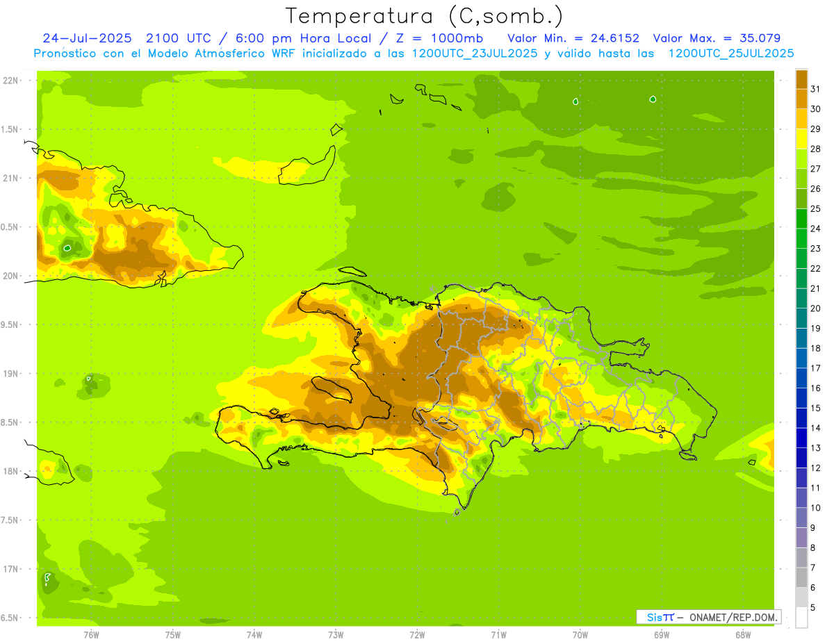
Task: Click the 'Valor Min. = 24.6152' text
Action: click(x=573, y=38)
